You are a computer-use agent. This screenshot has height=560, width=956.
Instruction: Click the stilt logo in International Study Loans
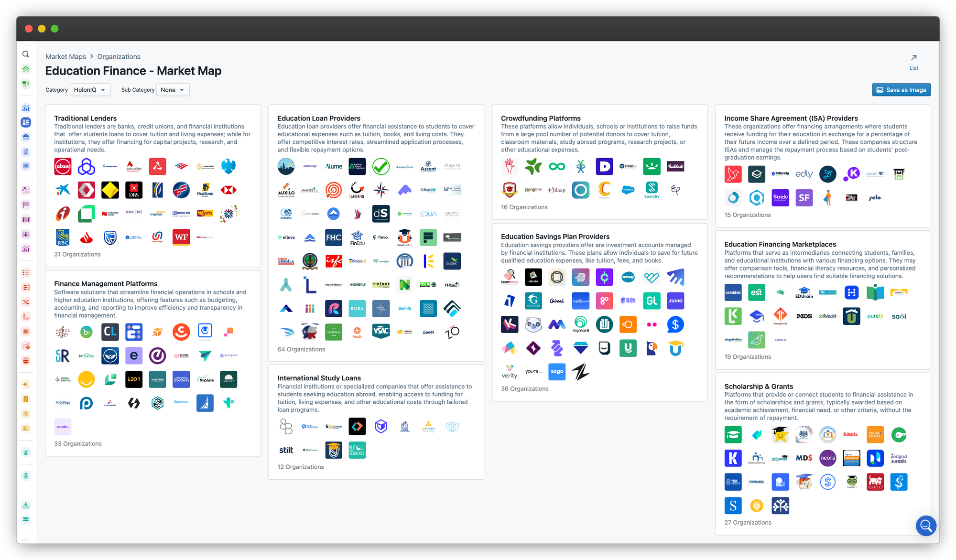click(x=286, y=450)
